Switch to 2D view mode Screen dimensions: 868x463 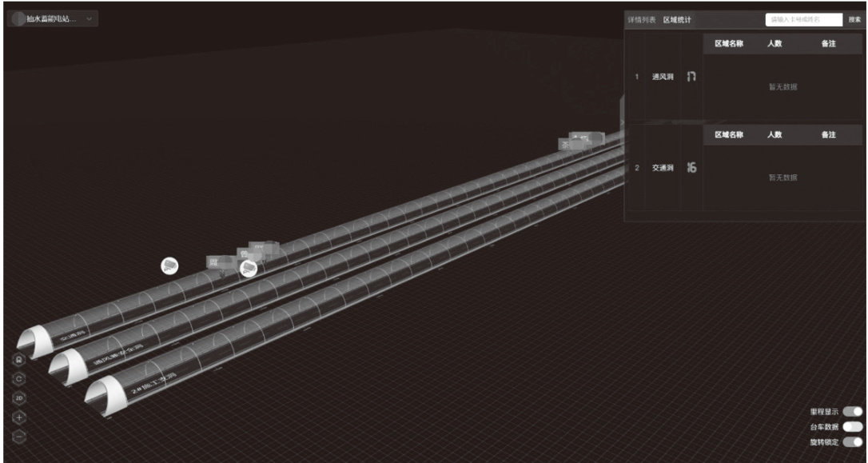tap(18, 397)
